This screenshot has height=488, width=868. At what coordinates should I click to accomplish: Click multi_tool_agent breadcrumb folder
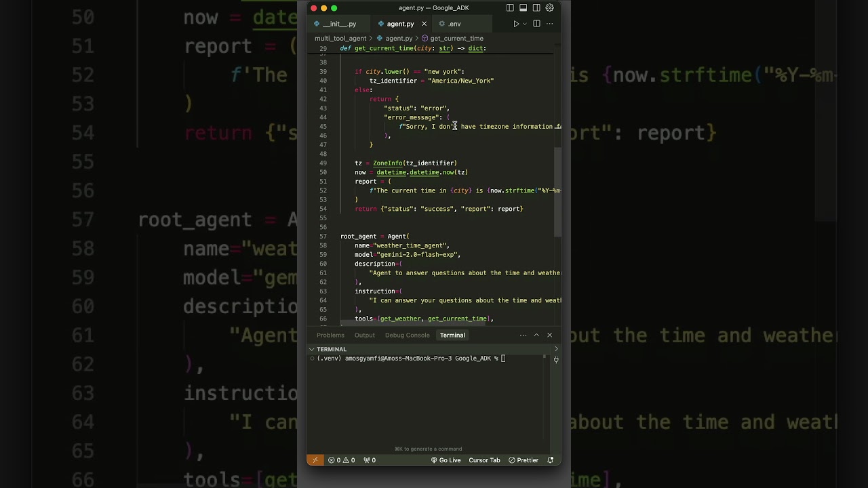coord(340,39)
